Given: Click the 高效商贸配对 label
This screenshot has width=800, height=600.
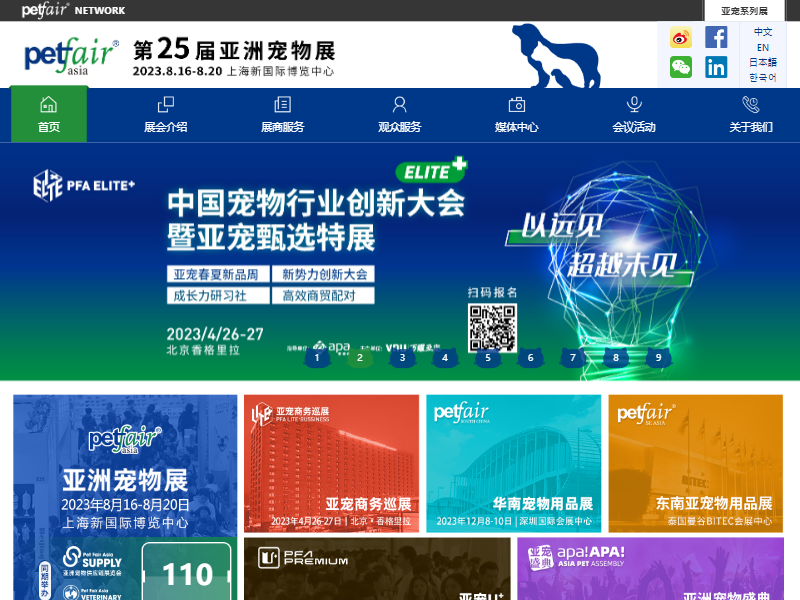Looking at the screenshot, I should (x=323, y=295).
